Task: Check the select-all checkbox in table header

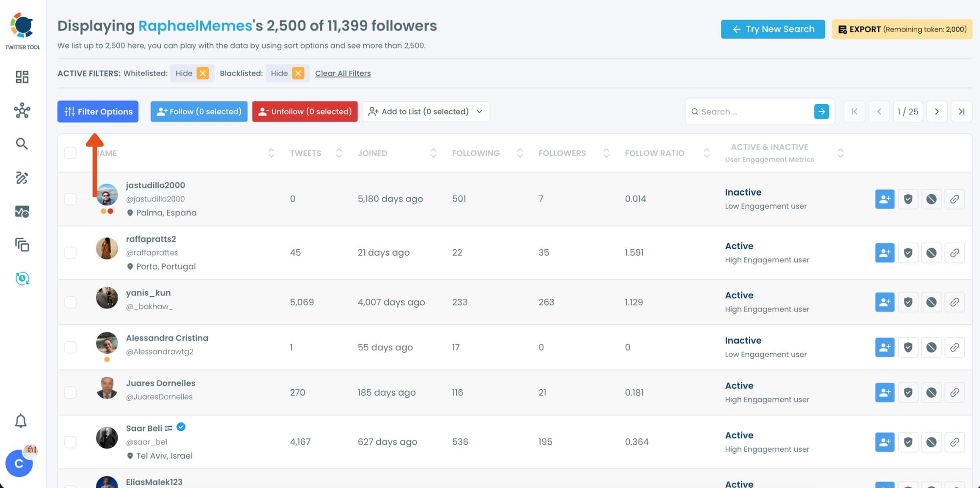Action: pyautogui.click(x=70, y=153)
